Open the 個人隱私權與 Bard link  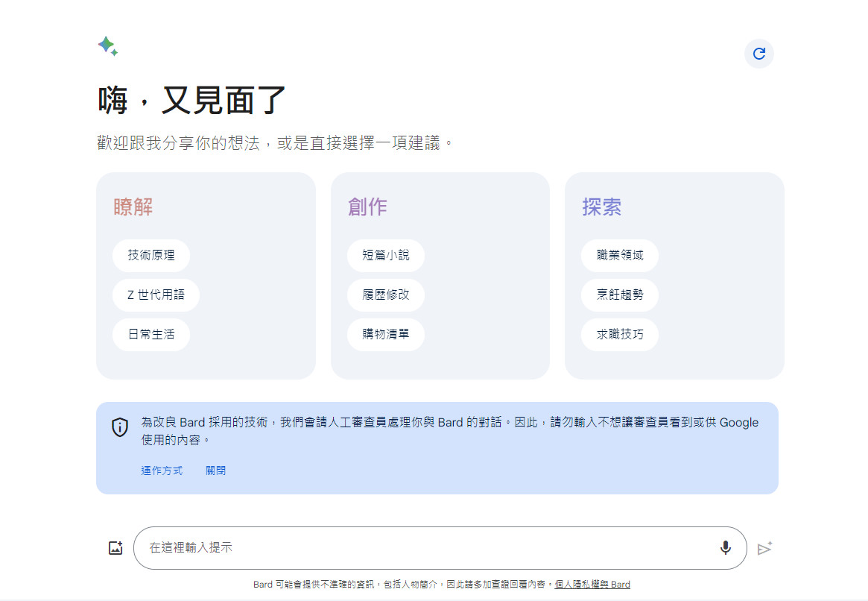[592, 585]
